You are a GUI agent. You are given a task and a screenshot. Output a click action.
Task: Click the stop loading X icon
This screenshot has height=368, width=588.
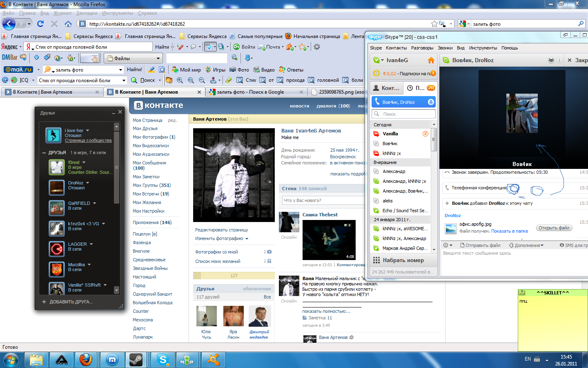(x=54, y=24)
